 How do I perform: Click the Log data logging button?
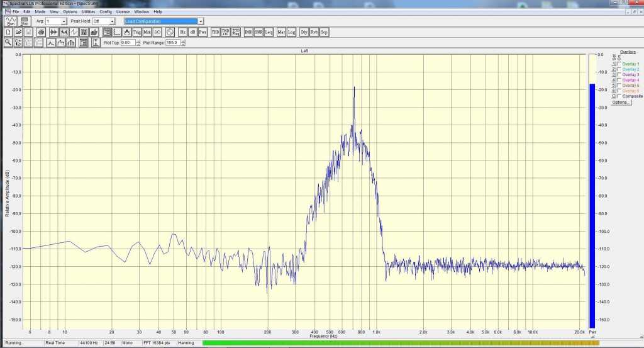(x=291, y=32)
